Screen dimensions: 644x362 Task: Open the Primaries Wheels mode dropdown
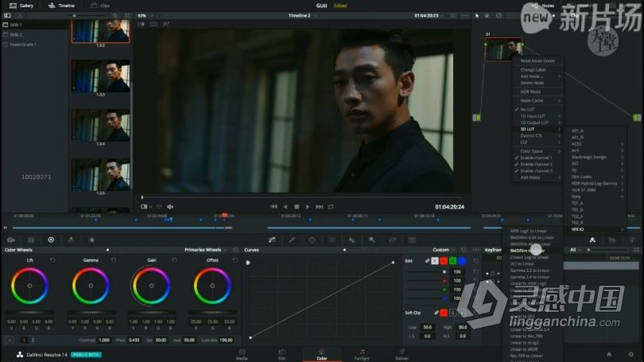click(205, 250)
